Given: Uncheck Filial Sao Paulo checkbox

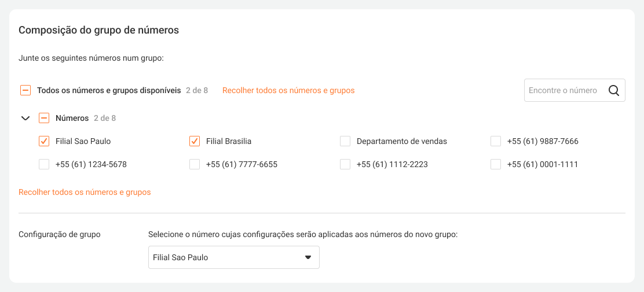Looking at the screenshot, I should click(44, 142).
